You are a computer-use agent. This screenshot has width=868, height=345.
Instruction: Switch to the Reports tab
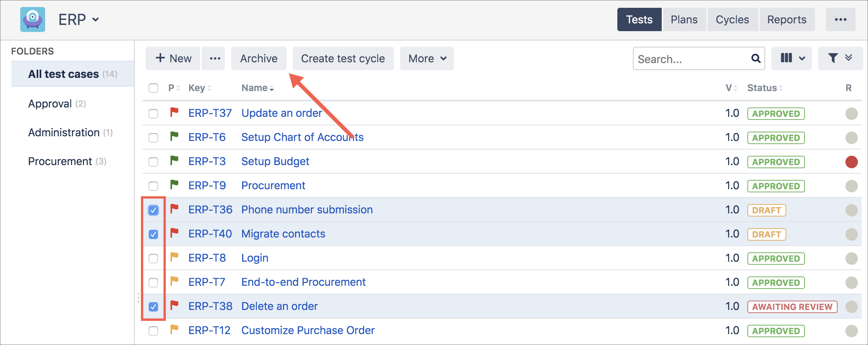[786, 19]
